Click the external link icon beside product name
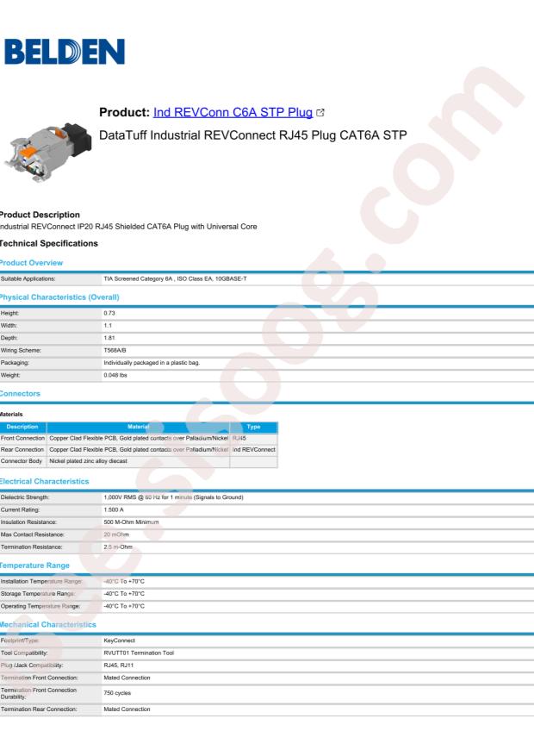Viewport: 534px width, 756px height. click(x=320, y=113)
